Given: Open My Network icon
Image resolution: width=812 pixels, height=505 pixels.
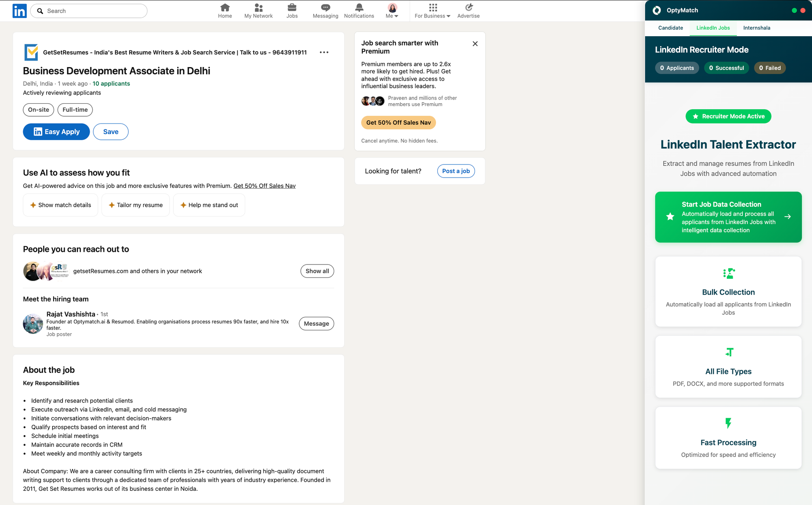Looking at the screenshot, I should click(x=258, y=8).
